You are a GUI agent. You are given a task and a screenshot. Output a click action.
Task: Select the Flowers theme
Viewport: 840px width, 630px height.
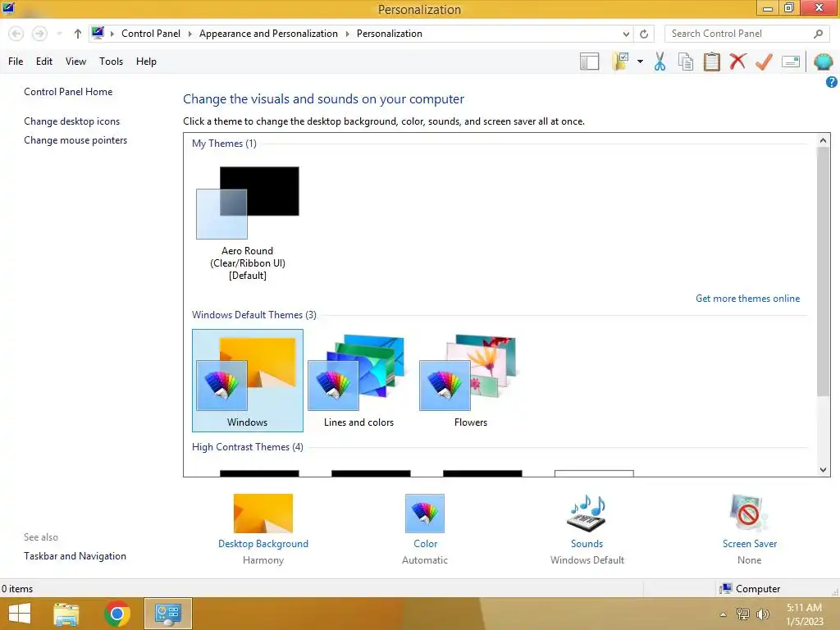pos(470,381)
